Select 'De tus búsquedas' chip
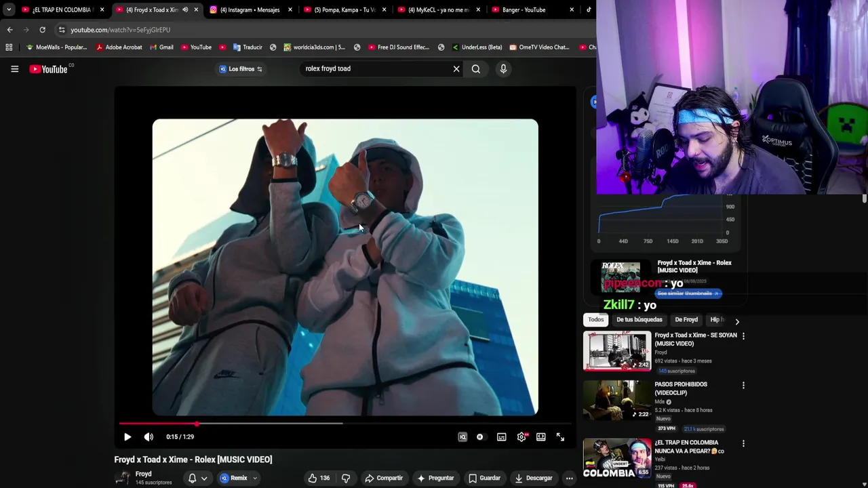The width and height of the screenshot is (868, 488). coord(639,320)
